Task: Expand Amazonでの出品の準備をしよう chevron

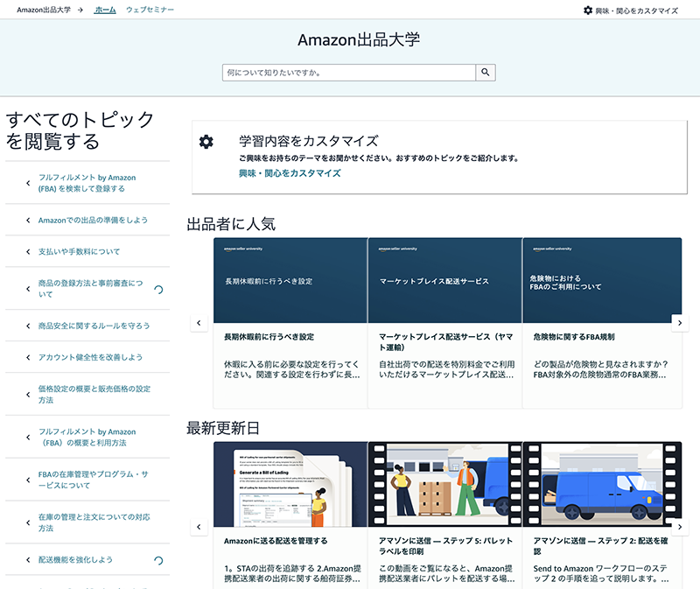Action: (28, 221)
